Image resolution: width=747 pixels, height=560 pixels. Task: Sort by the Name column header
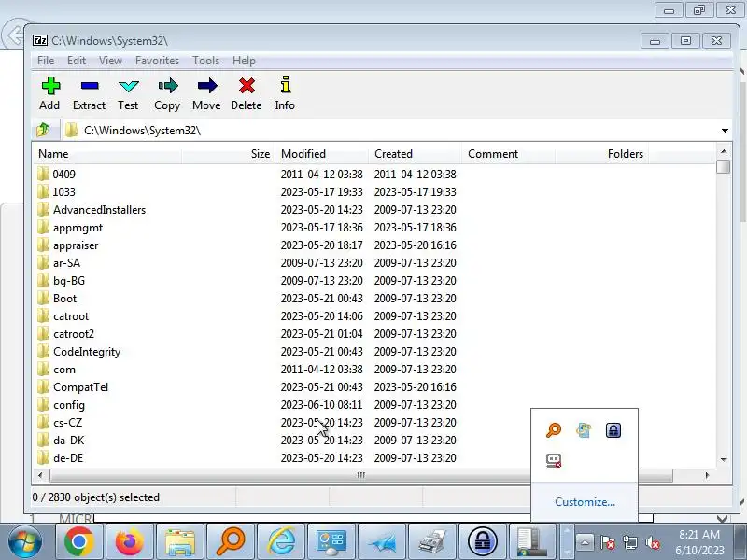[106, 154]
